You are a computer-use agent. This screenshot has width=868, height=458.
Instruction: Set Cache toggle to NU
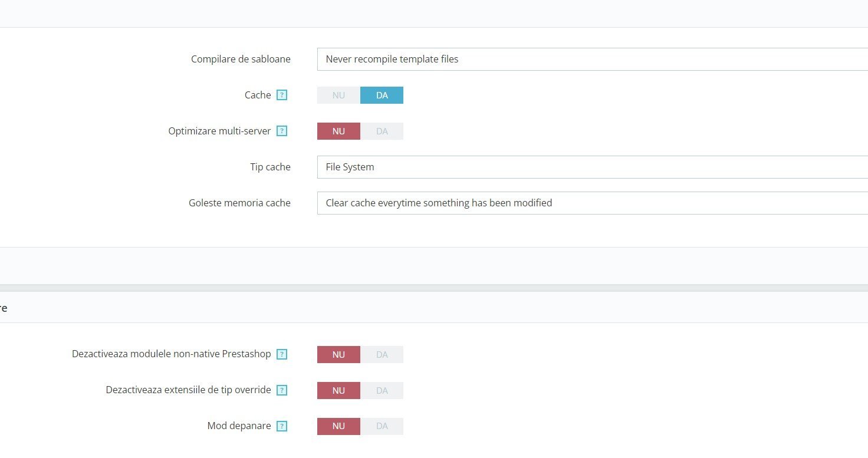tap(338, 95)
